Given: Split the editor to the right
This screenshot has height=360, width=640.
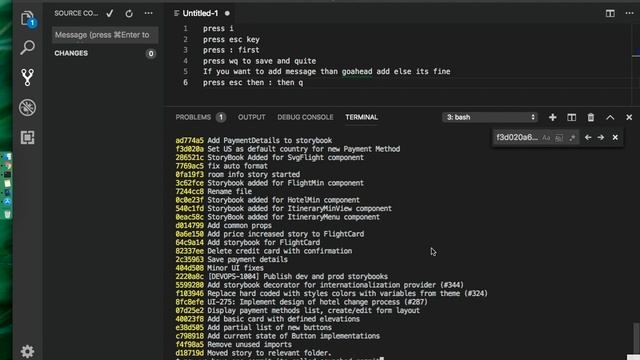Looking at the screenshot, I should tap(610, 13).
